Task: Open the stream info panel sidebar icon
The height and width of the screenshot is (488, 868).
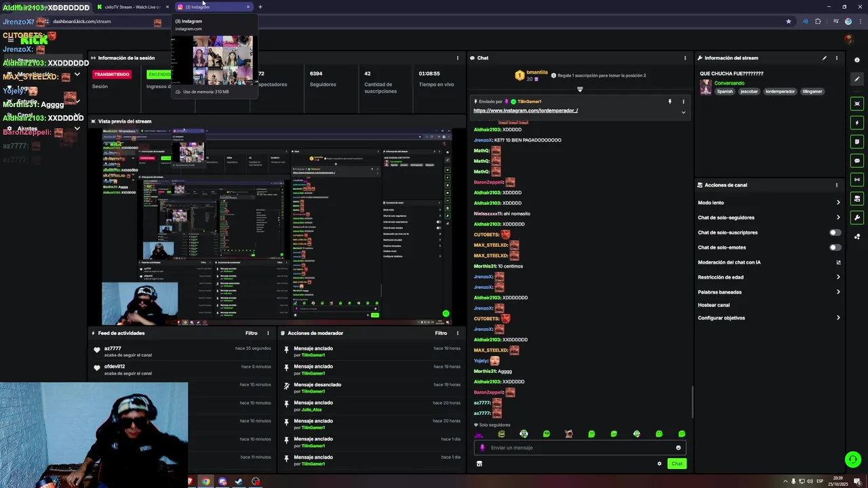Action: [857, 60]
